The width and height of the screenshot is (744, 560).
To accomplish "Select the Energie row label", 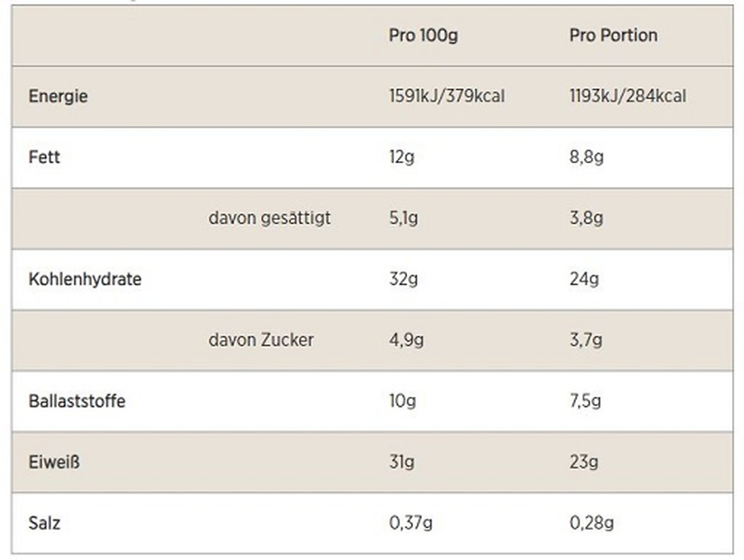I will 58,96.
